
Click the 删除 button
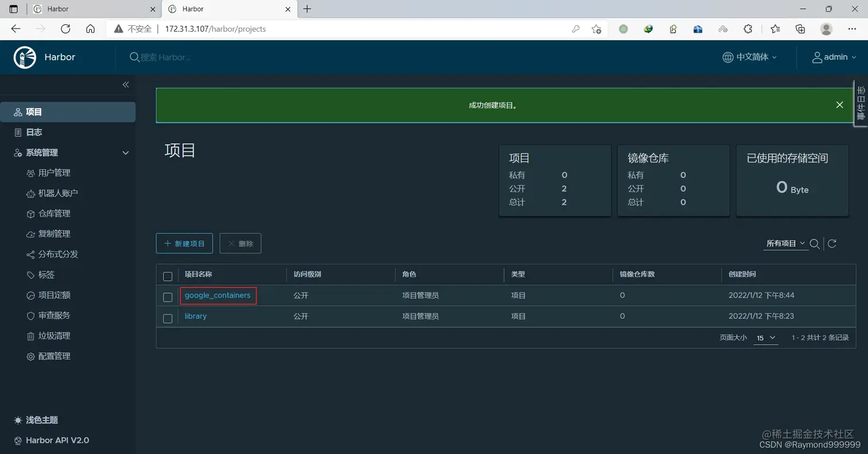(x=241, y=244)
